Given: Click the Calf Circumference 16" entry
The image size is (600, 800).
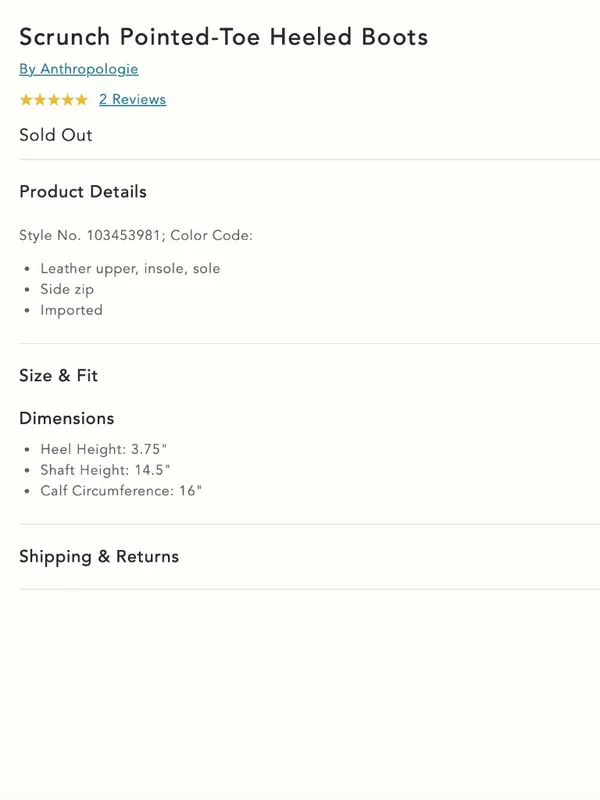Looking at the screenshot, I should tap(121, 491).
